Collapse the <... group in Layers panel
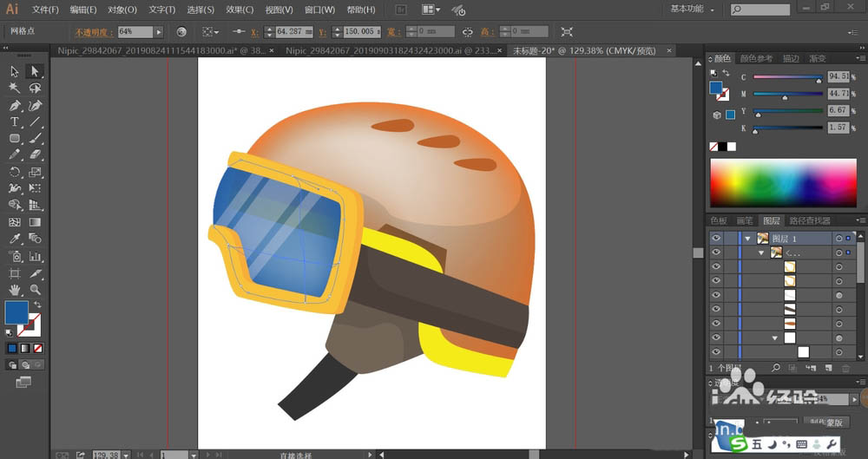Screen dimensions: 868x459 coord(761,253)
